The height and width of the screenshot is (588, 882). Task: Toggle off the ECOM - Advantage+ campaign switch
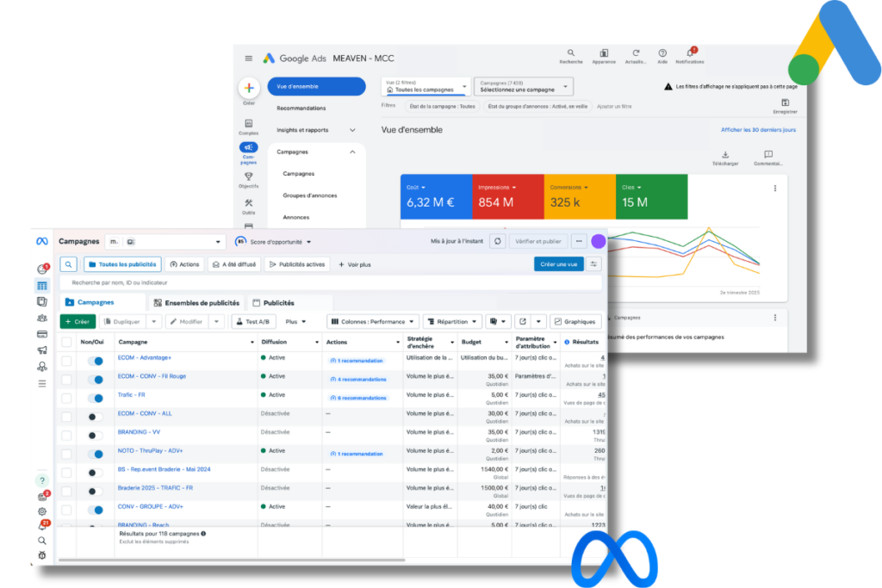pyautogui.click(x=96, y=361)
